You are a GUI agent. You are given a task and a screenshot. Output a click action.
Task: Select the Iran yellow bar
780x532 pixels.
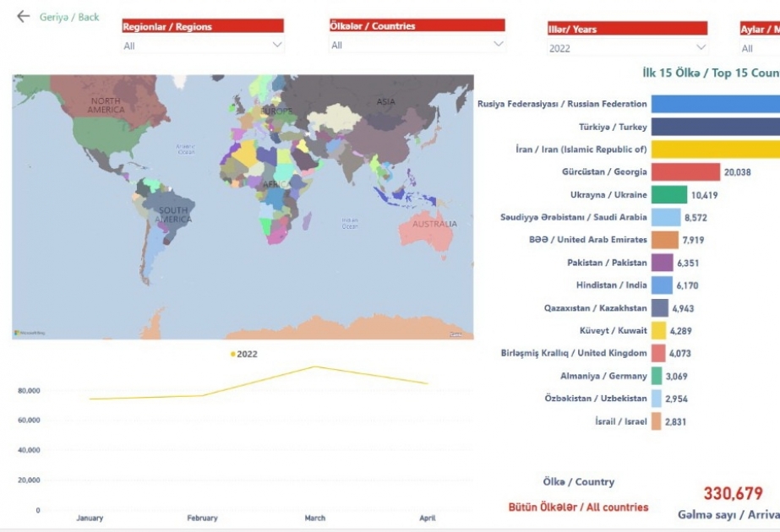[716, 149]
